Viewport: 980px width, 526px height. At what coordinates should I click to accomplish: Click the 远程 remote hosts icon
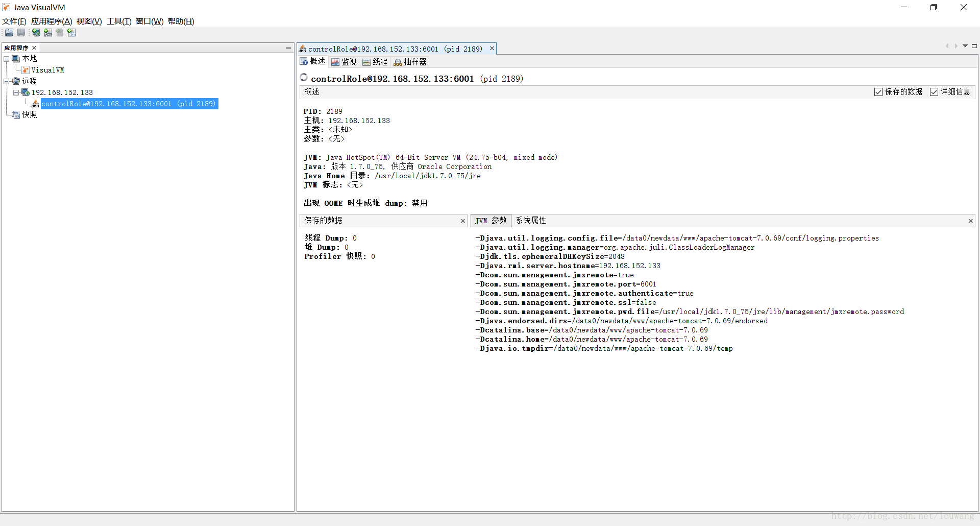click(16, 81)
